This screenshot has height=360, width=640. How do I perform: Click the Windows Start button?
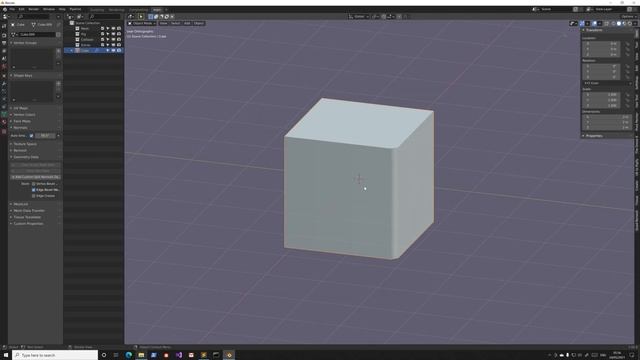coord(6,355)
